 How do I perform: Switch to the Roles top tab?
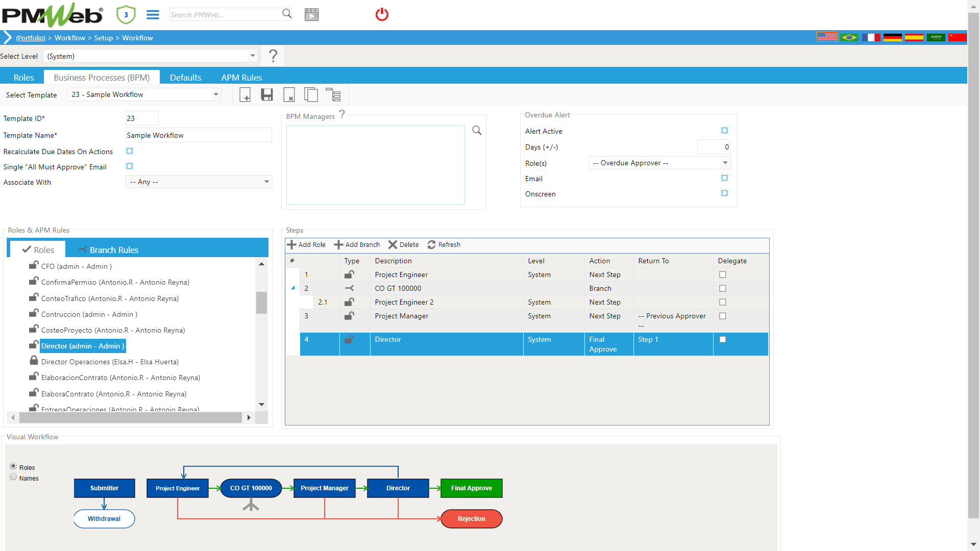[x=23, y=78]
